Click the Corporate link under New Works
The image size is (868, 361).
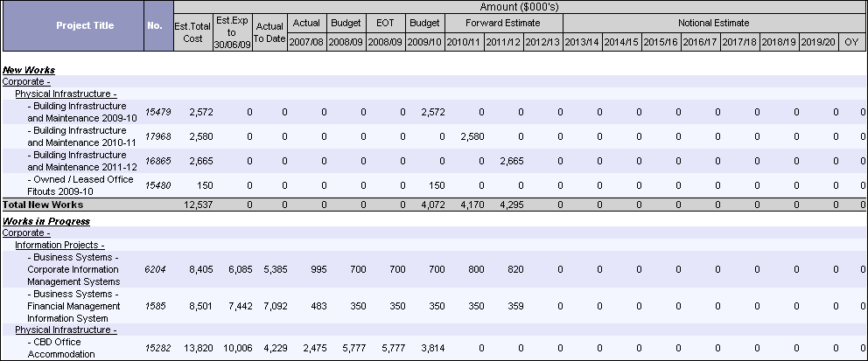pos(26,81)
